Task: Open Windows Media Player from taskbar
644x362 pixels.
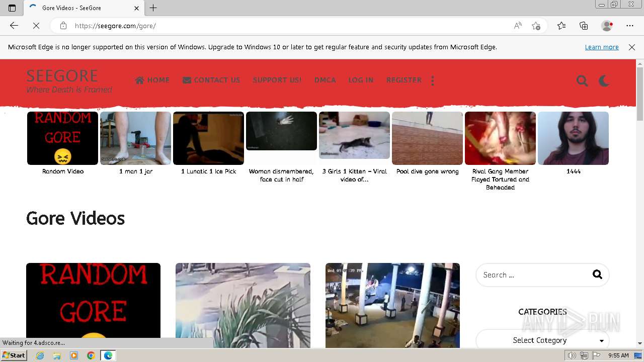Action: pos(74,355)
